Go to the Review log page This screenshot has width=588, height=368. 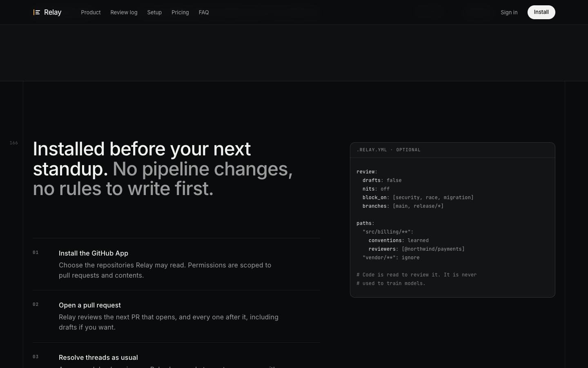124,12
